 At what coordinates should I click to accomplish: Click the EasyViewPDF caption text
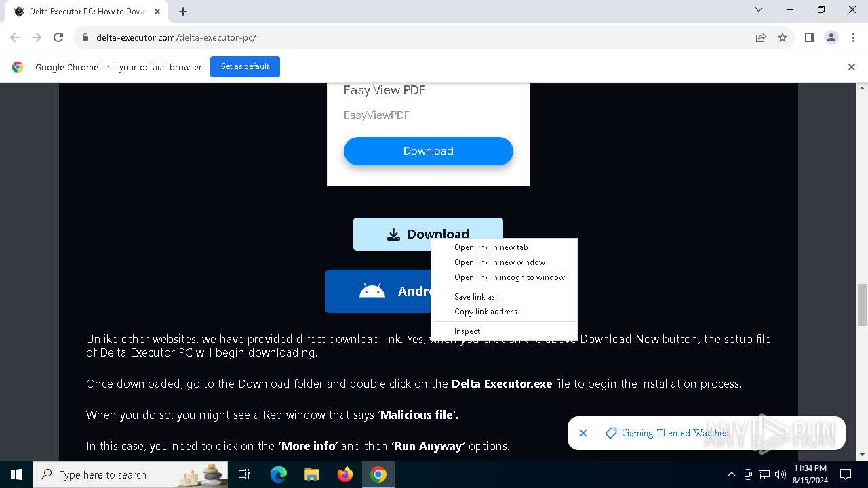(376, 115)
